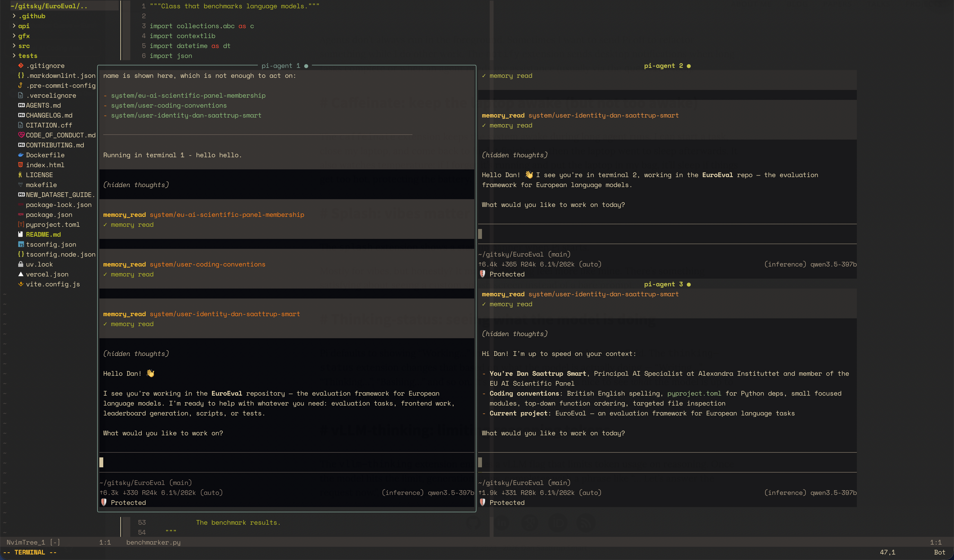Click the markdown icon beside NEW_DATASET_GUIDE
This screenshot has width=954, height=560.
21,195
